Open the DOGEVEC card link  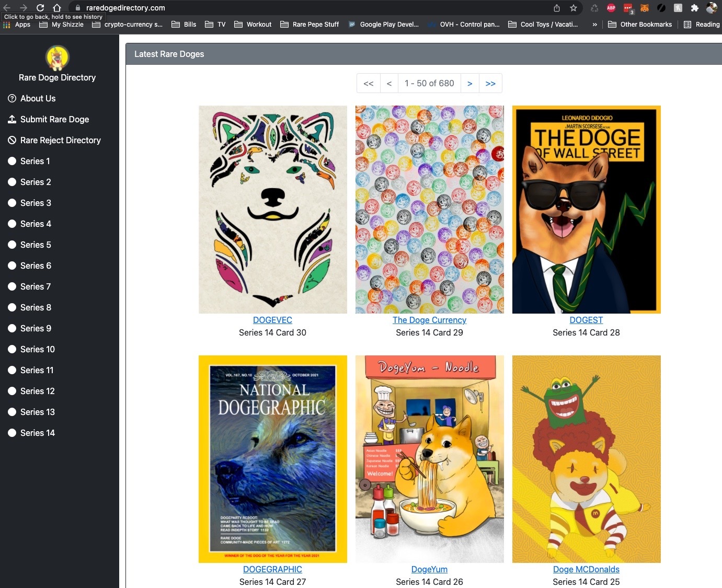coord(272,320)
